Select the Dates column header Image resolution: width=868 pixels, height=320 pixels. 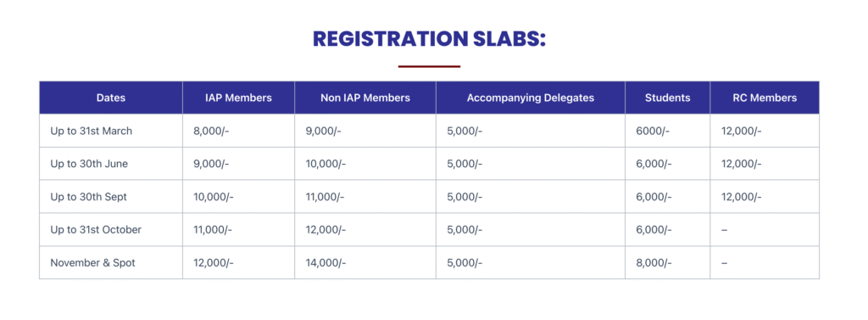point(111,98)
